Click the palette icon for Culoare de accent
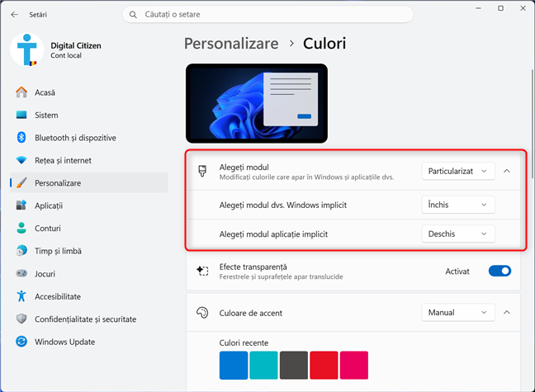 pyautogui.click(x=202, y=313)
